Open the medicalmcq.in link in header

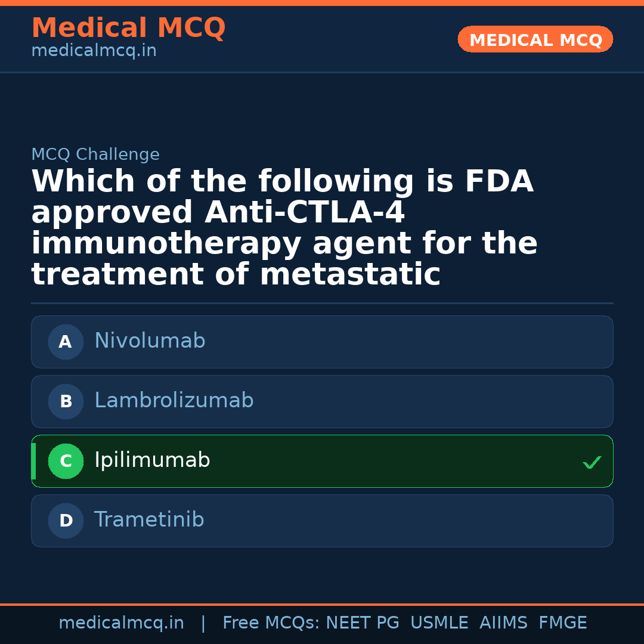pos(94,51)
